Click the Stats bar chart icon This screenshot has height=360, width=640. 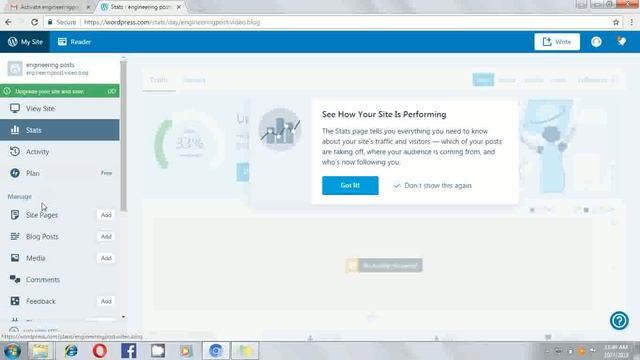click(x=15, y=130)
